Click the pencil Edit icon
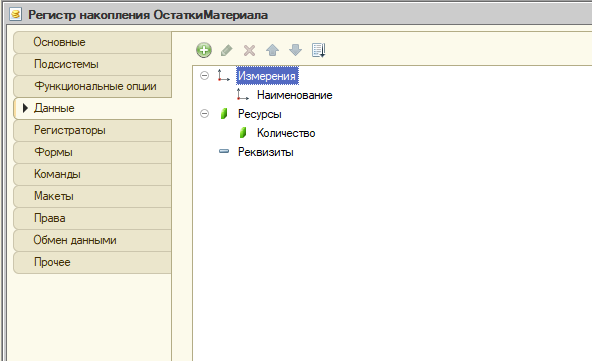The height and width of the screenshot is (361, 592). 227,50
